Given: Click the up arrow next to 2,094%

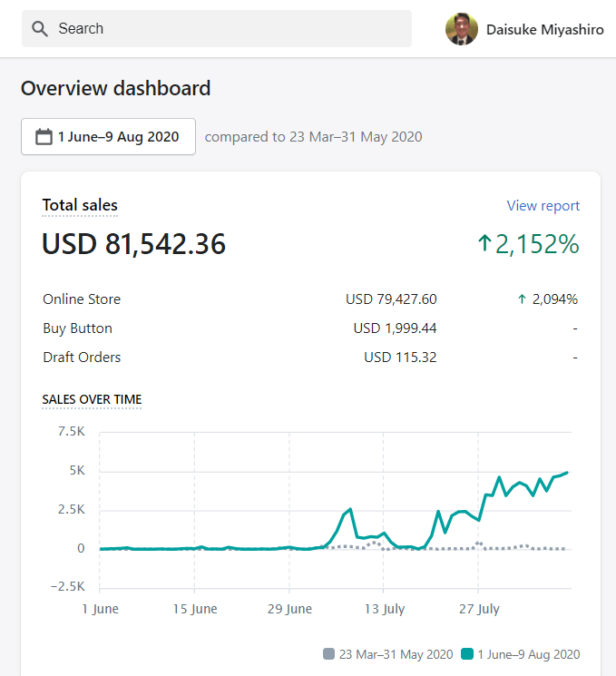Looking at the screenshot, I should coord(522,299).
